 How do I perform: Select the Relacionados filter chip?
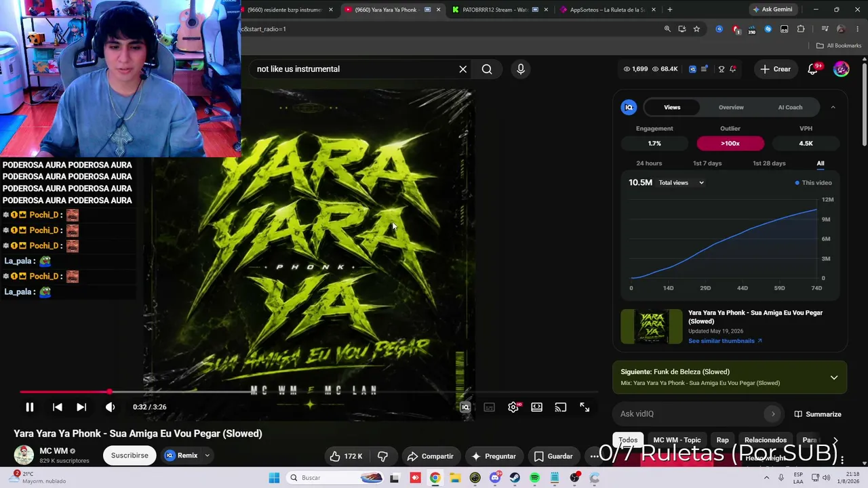[766, 441]
